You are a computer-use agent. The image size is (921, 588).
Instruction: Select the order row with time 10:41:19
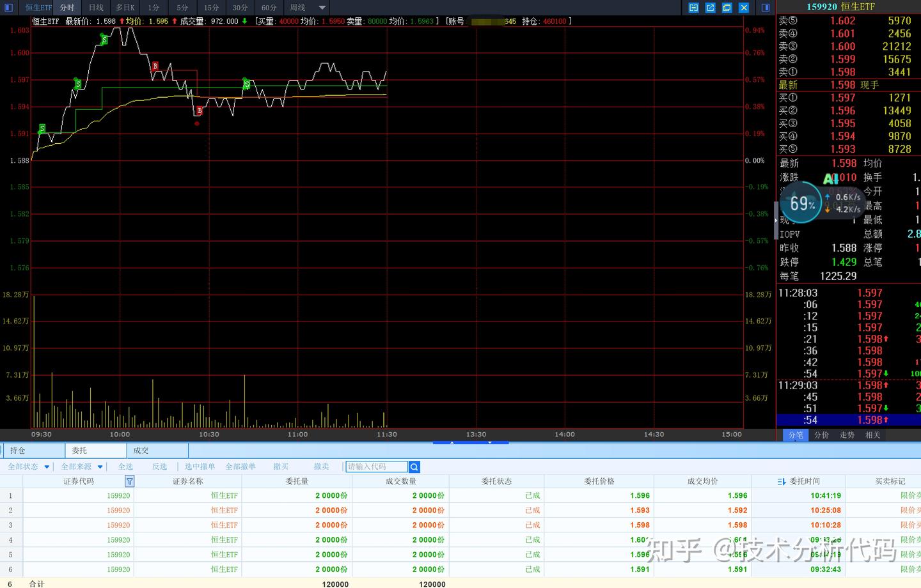click(460, 495)
